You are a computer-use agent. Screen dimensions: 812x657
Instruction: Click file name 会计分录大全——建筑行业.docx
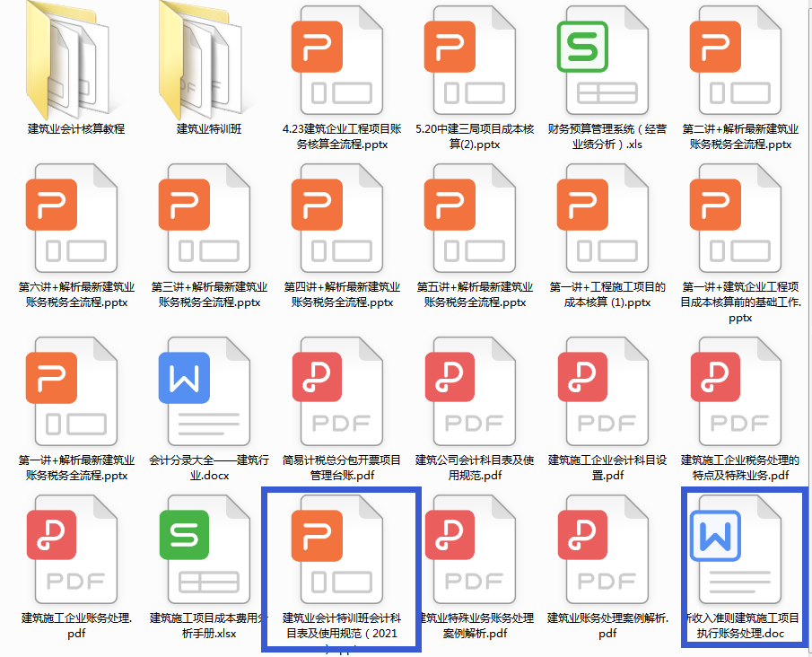click(x=209, y=468)
